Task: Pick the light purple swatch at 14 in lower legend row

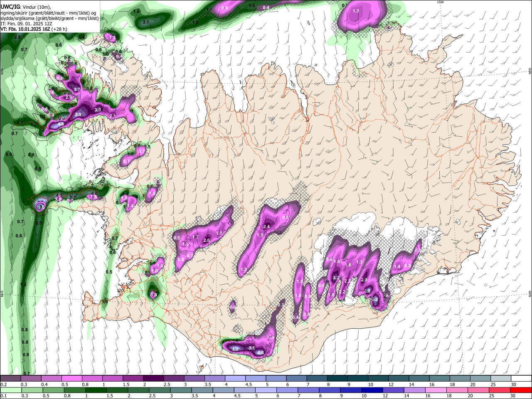Action: [x=415, y=390]
